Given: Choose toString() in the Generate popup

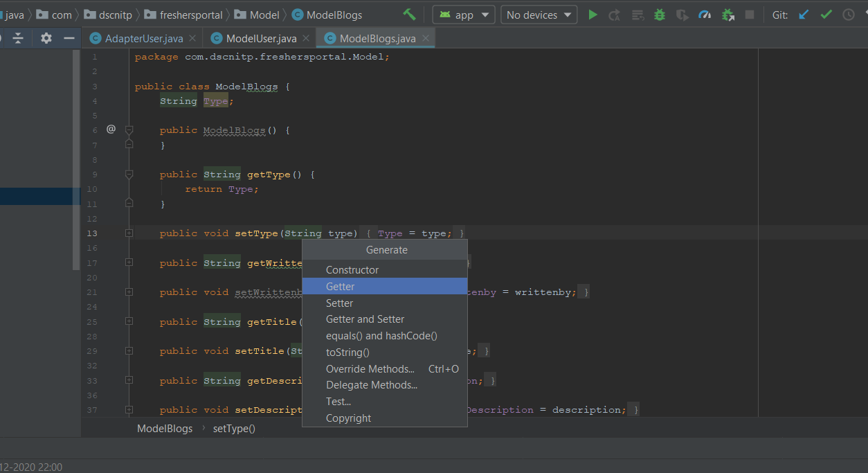Looking at the screenshot, I should tap(347, 352).
